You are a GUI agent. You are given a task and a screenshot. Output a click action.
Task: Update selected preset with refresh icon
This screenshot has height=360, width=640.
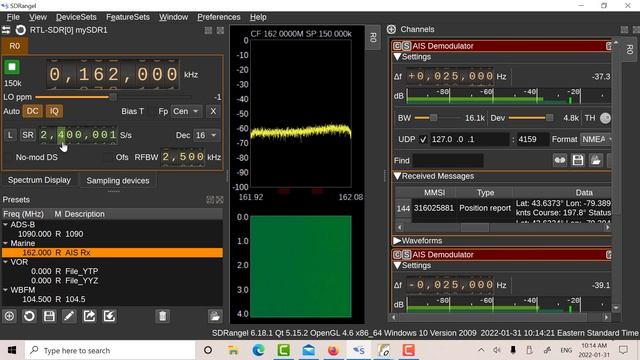29,316
